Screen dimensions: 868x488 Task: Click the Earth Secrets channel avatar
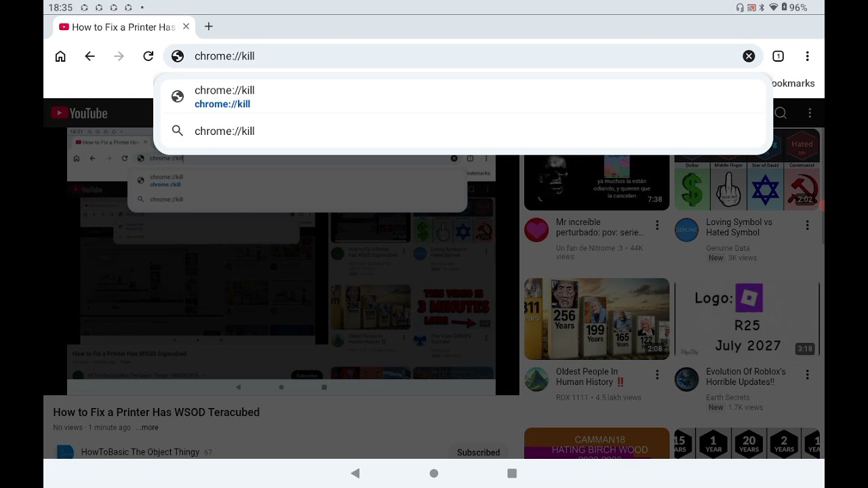pyautogui.click(x=687, y=380)
